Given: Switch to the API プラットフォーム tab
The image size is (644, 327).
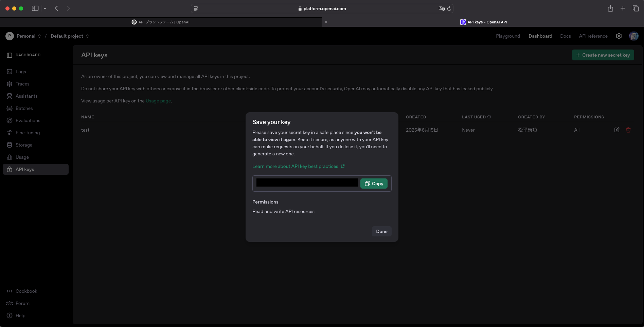Looking at the screenshot, I should tap(161, 22).
